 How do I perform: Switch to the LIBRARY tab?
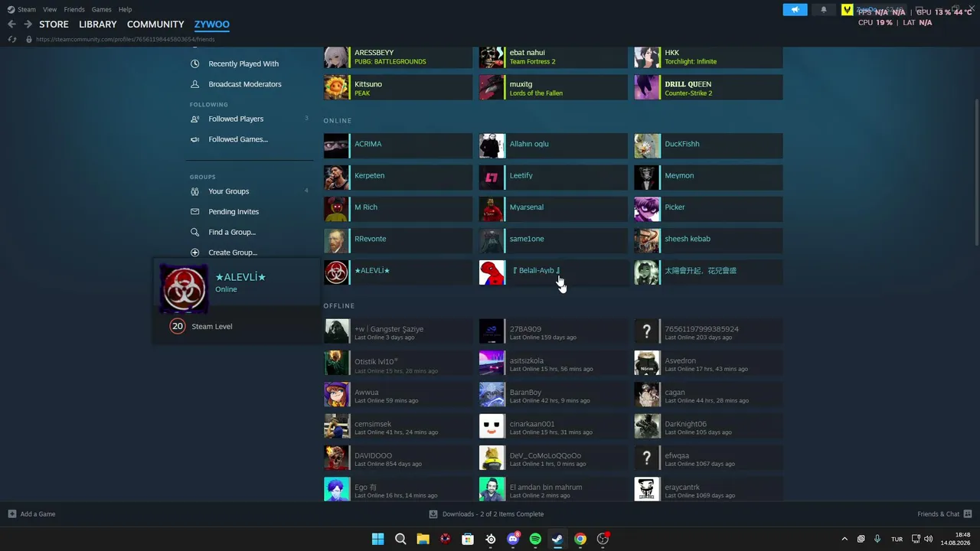click(x=98, y=24)
